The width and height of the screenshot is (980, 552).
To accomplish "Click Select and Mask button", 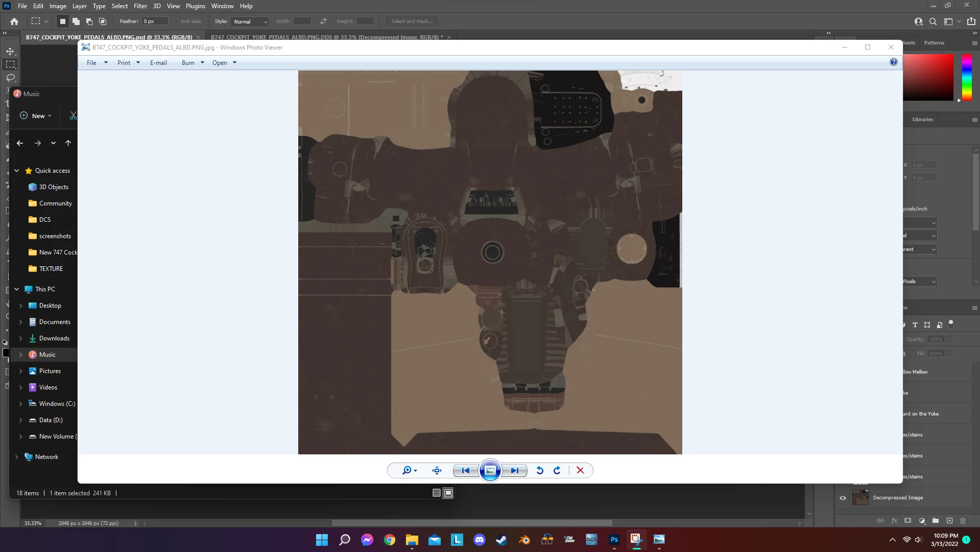I will point(412,21).
